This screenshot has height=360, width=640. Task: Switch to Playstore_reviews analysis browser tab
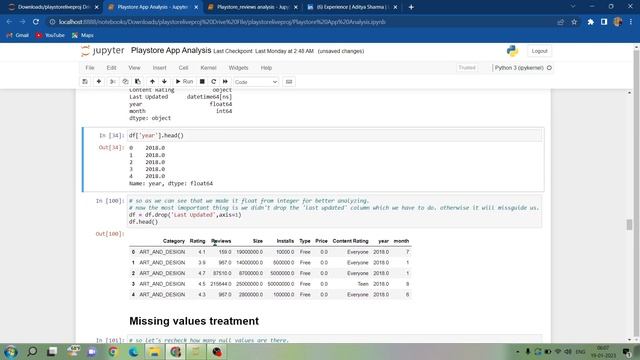click(252, 7)
